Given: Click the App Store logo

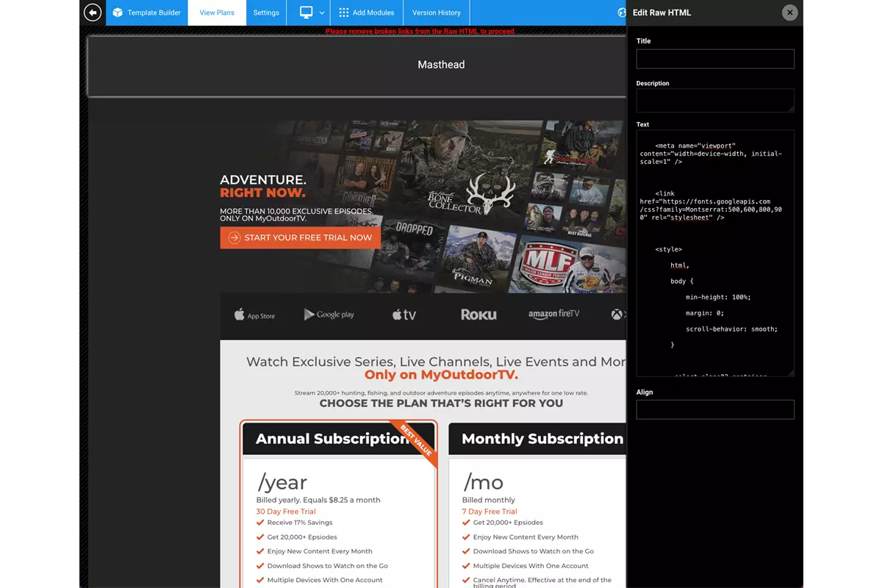Looking at the screenshot, I should [x=254, y=315].
